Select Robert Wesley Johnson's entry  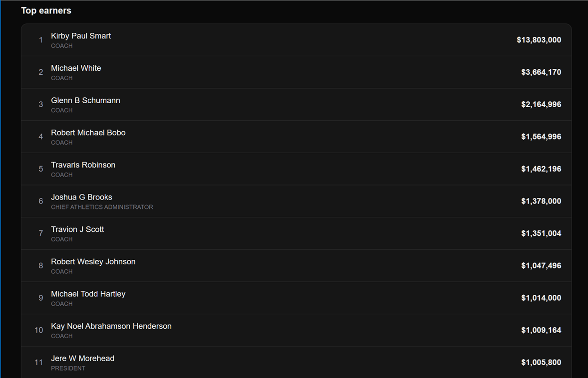[x=296, y=266]
